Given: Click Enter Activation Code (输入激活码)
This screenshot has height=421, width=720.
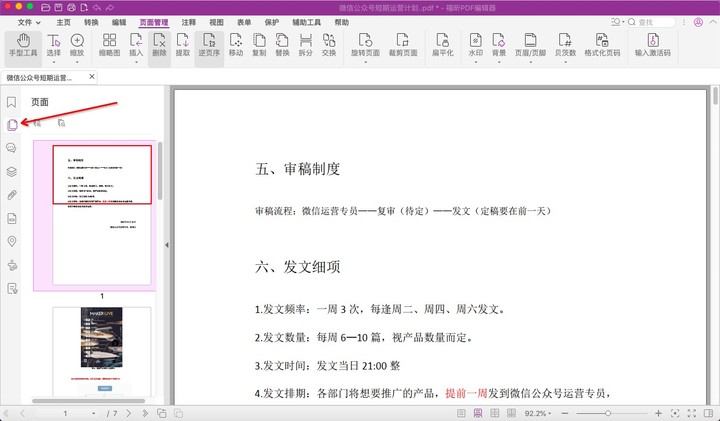Looking at the screenshot, I should pos(652,45).
